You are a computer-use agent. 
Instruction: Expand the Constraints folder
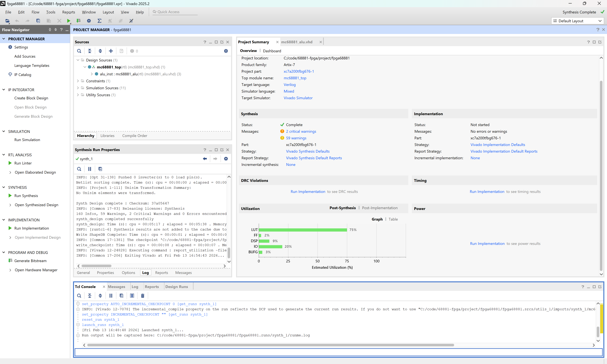78,81
